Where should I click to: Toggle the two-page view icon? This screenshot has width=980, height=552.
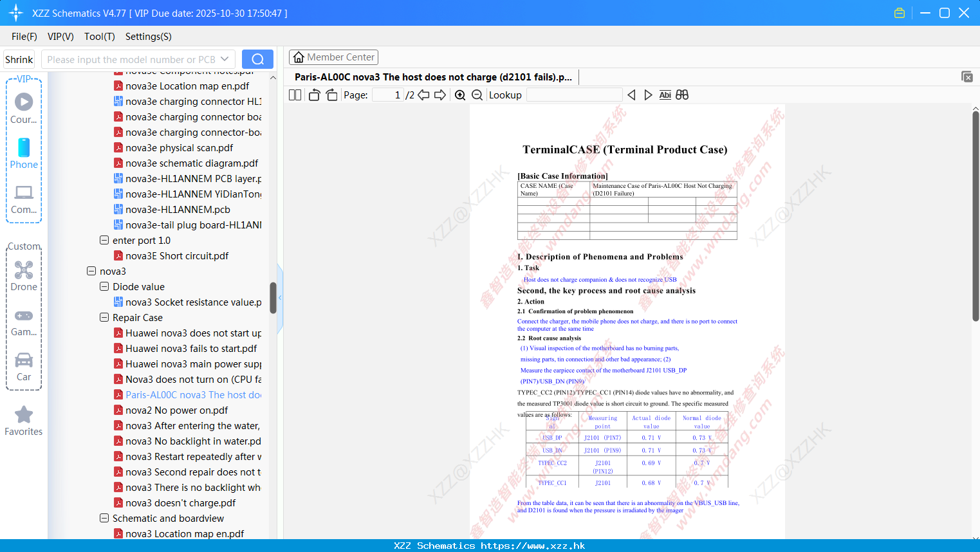coord(295,95)
